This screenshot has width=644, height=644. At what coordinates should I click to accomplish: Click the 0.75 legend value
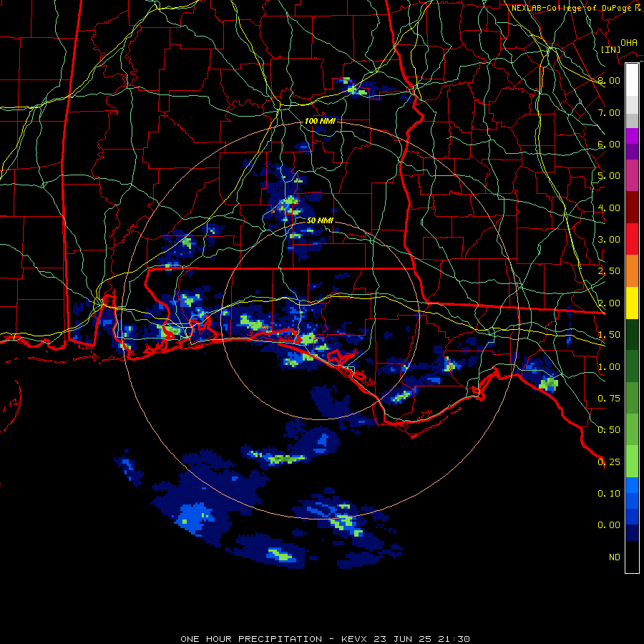coord(609,399)
